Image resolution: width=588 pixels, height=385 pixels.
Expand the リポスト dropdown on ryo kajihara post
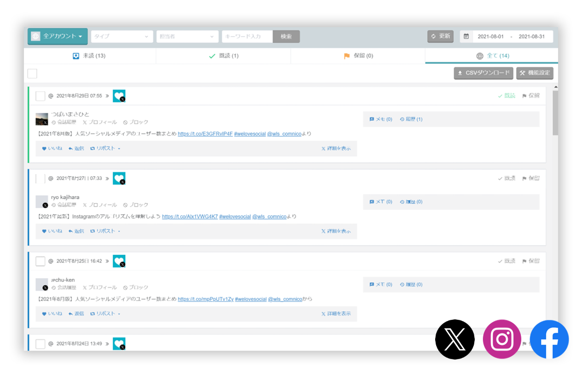click(105, 231)
